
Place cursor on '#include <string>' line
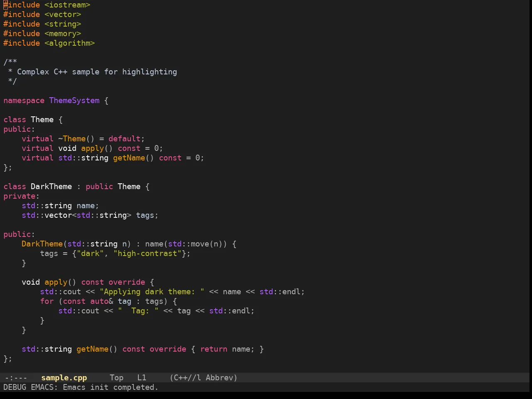coord(42,24)
